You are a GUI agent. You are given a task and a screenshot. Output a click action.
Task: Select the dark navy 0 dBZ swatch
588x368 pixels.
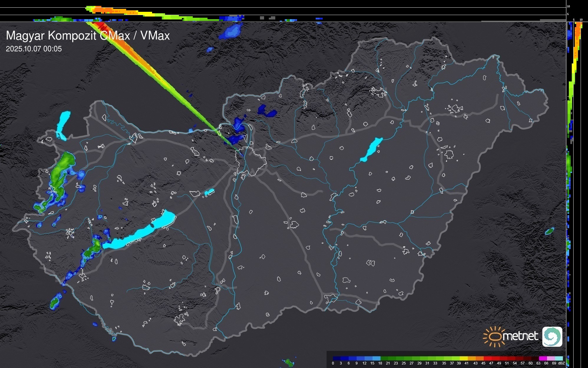337,358
